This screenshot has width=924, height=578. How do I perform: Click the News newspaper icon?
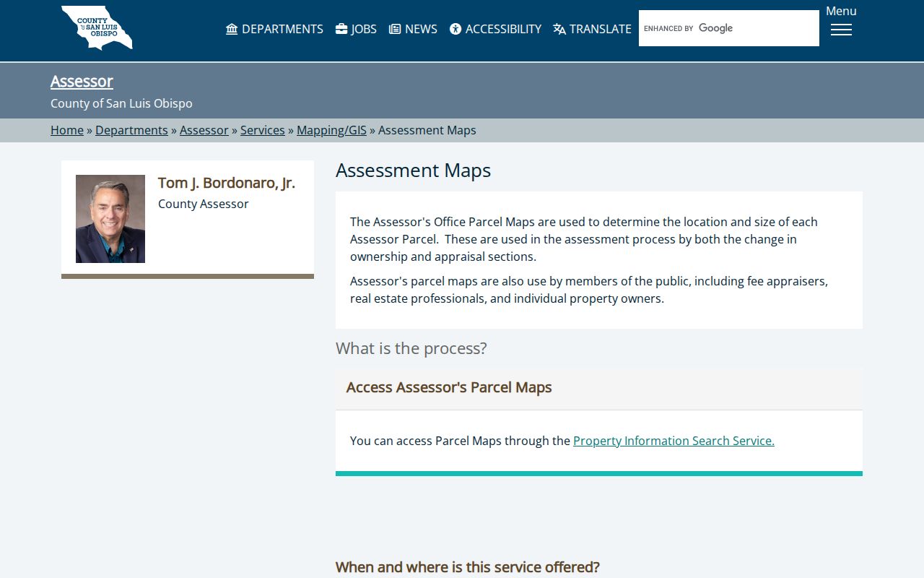pyautogui.click(x=395, y=29)
